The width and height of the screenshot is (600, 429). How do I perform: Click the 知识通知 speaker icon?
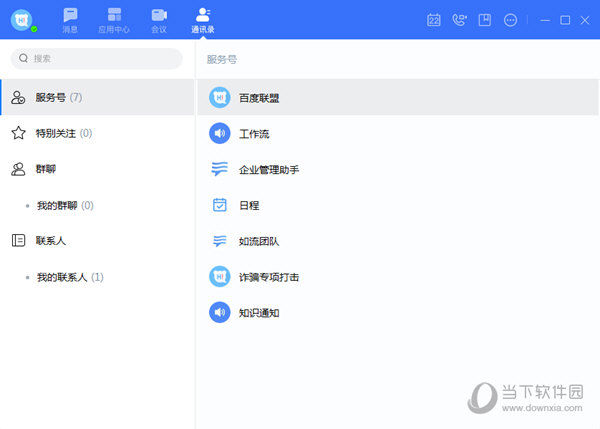pyautogui.click(x=220, y=312)
